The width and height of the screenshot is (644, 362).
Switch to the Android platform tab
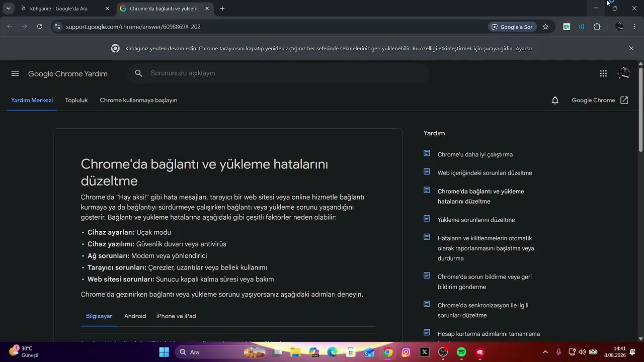pos(135,316)
